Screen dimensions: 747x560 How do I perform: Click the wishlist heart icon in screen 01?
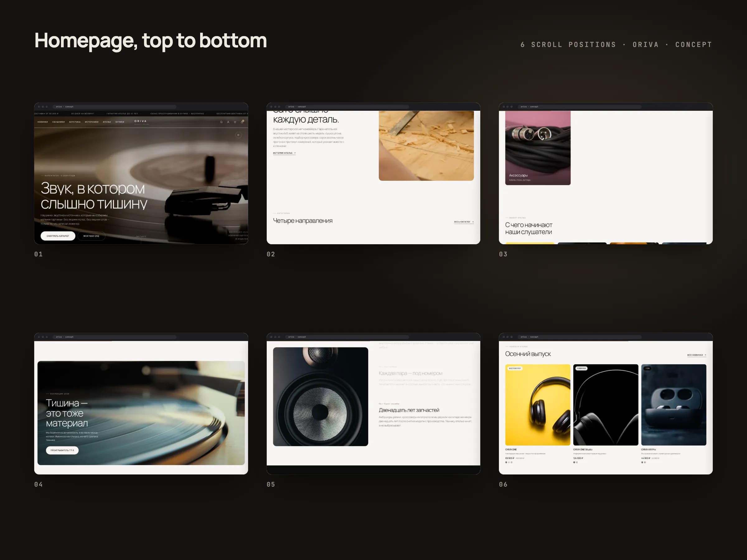point(235,122)
